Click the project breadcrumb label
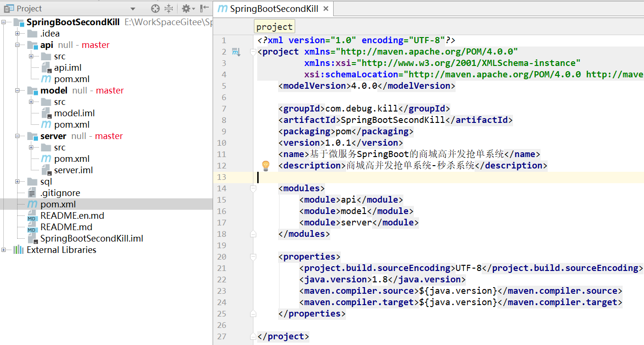The height and width of the screenshot is (345, 644). click(x=274, y=27)
